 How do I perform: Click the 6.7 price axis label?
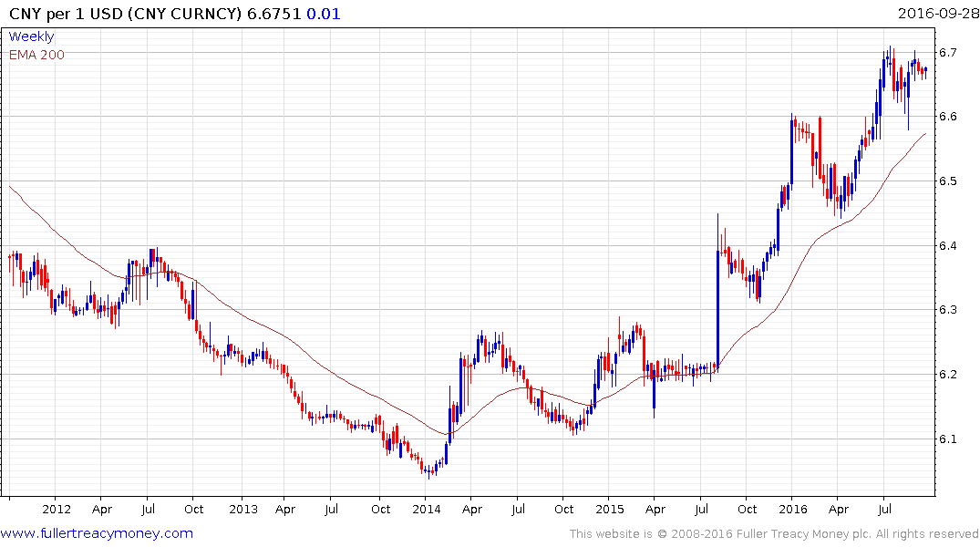[x=948, y=52]
